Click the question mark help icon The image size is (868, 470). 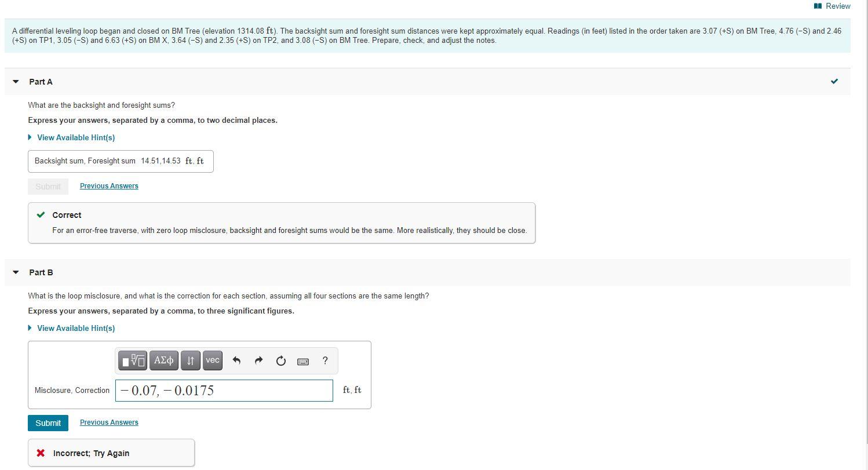click(x=325, y=360)
